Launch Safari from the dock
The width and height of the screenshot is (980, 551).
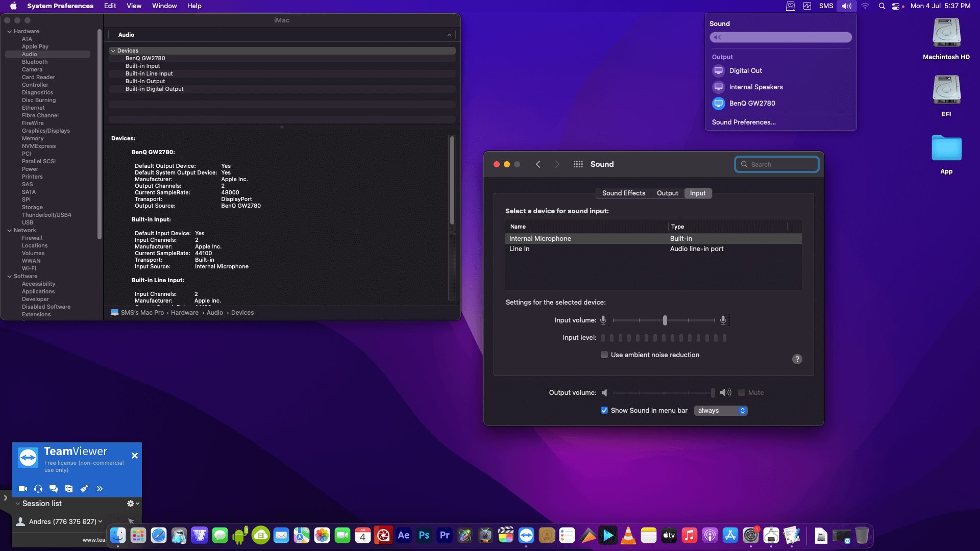pos(159,535)
